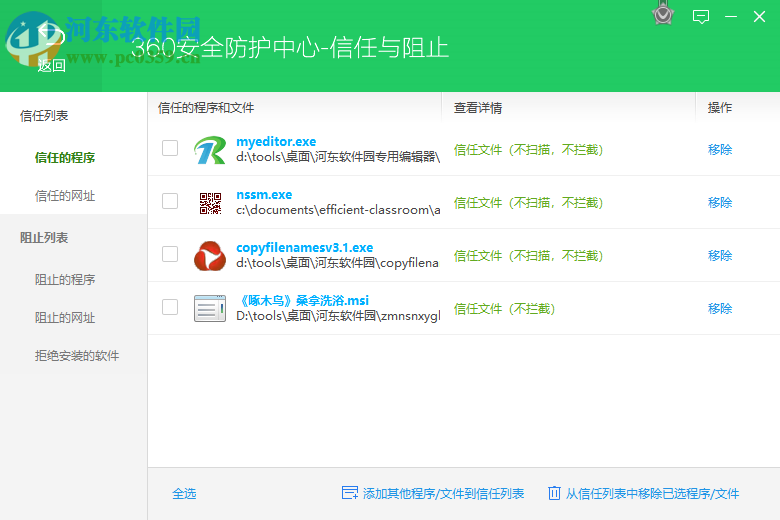Screen dimensions: 780x520
Task: Click path ending in zmnsnxygl
Action: pos(338,316)
